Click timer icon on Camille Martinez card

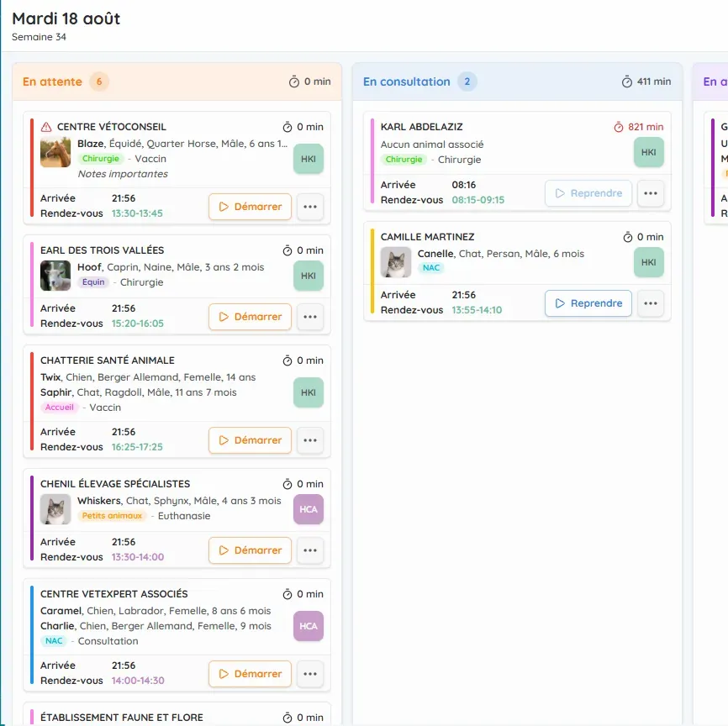point(627,237)
